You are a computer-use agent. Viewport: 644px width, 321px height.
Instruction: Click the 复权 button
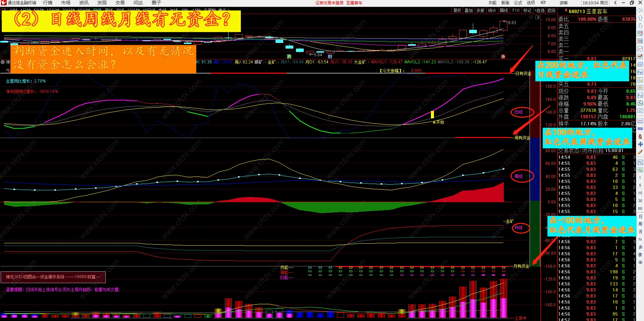[457, 10]
